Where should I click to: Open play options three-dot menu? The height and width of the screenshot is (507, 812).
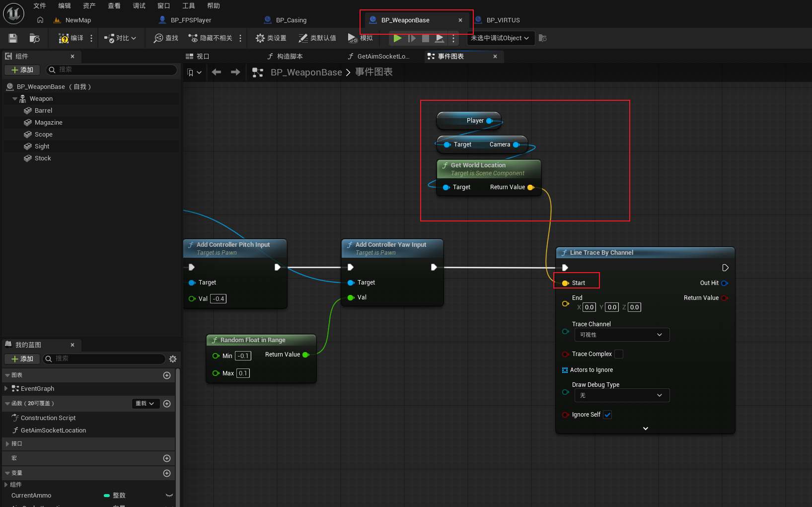[453, 38]
